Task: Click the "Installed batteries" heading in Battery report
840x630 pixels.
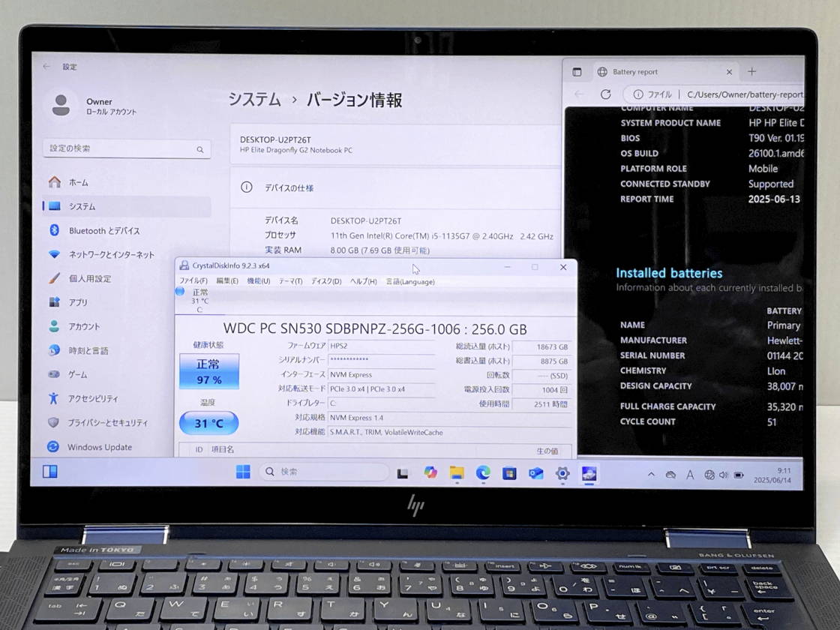Action: (669, 273)
